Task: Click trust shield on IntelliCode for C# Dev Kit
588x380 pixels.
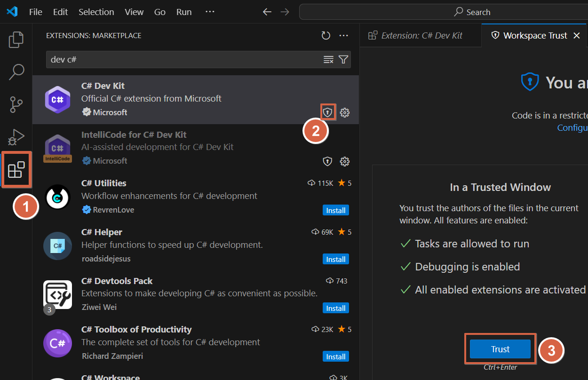Action: pos(327,161)
